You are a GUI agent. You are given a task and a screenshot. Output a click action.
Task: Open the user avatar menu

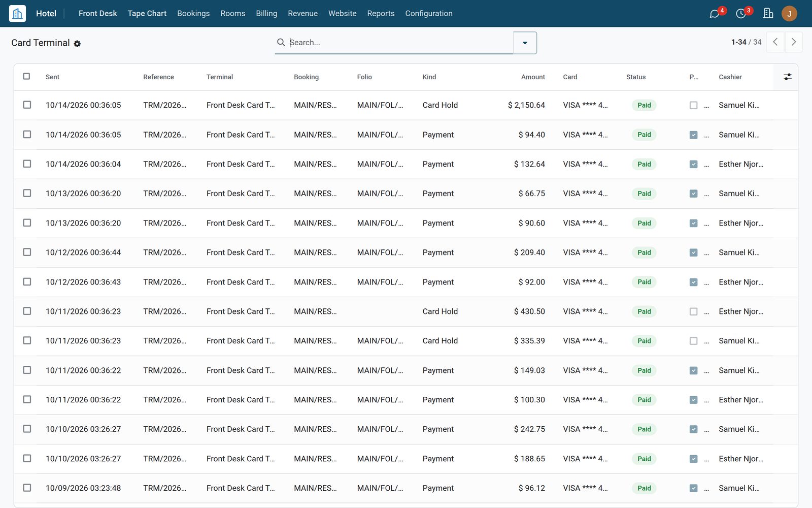(789, 14)
